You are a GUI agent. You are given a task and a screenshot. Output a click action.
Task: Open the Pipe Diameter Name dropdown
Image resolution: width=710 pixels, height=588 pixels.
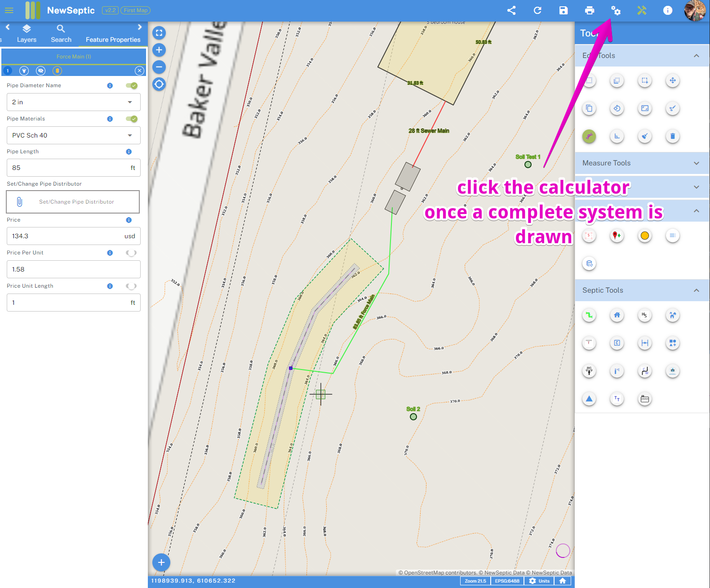coord(74,102)
